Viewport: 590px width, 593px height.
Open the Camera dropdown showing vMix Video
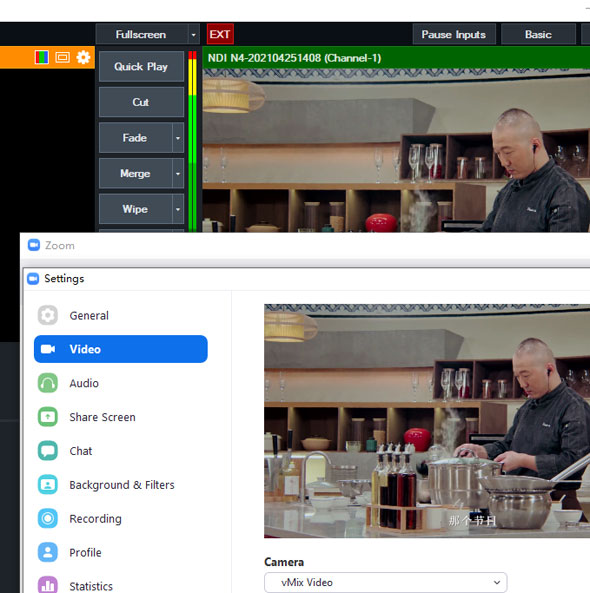(385, 582)
